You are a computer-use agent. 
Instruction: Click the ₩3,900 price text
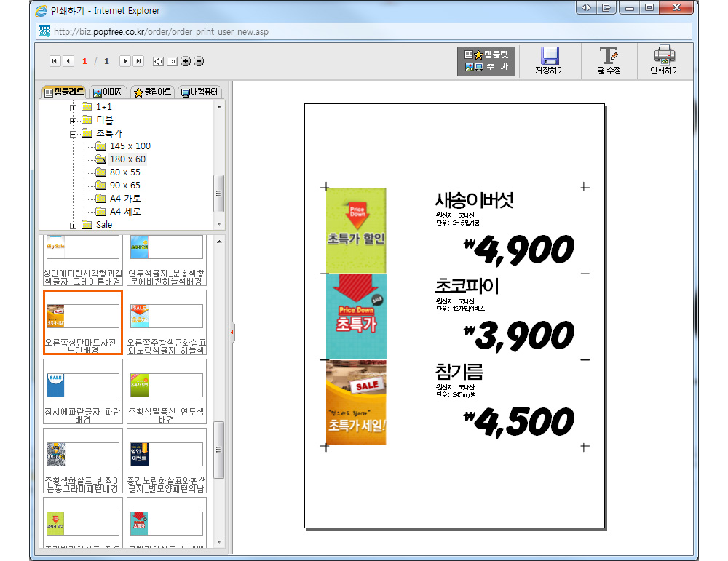pyautogui.click(x=518, y=336)
